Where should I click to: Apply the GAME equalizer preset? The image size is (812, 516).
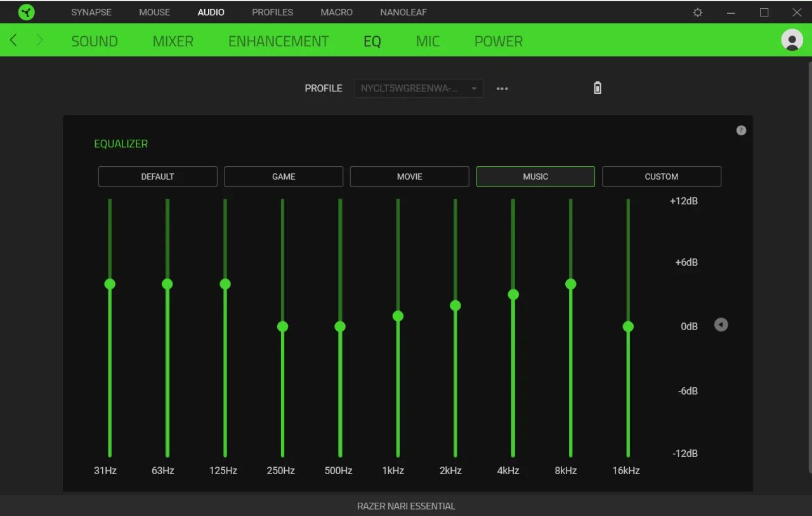point(284,176)
